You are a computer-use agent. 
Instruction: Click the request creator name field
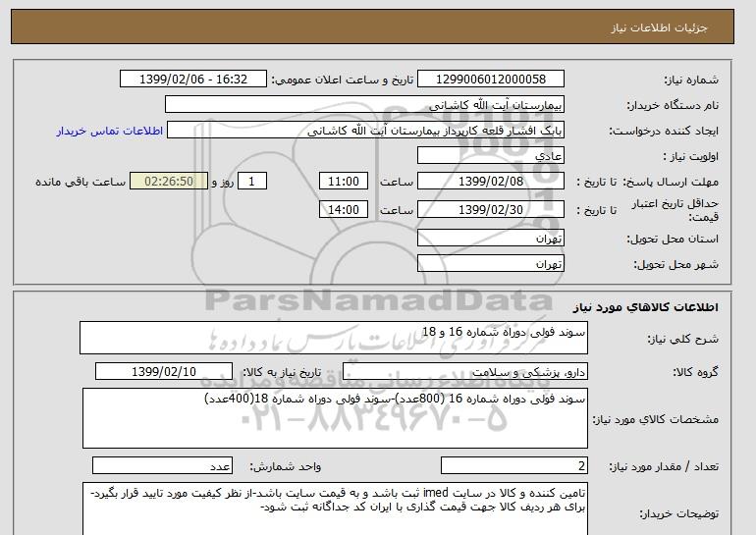365,131
